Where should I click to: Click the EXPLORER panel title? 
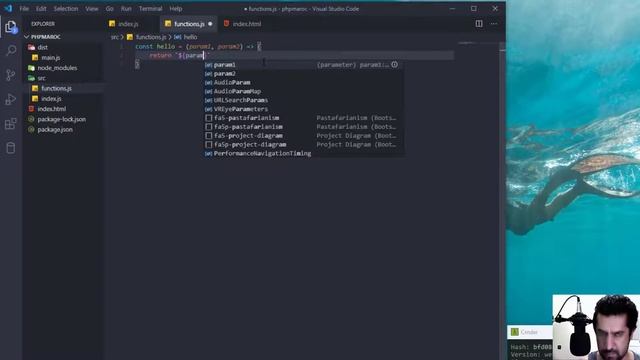coord(43,24)
